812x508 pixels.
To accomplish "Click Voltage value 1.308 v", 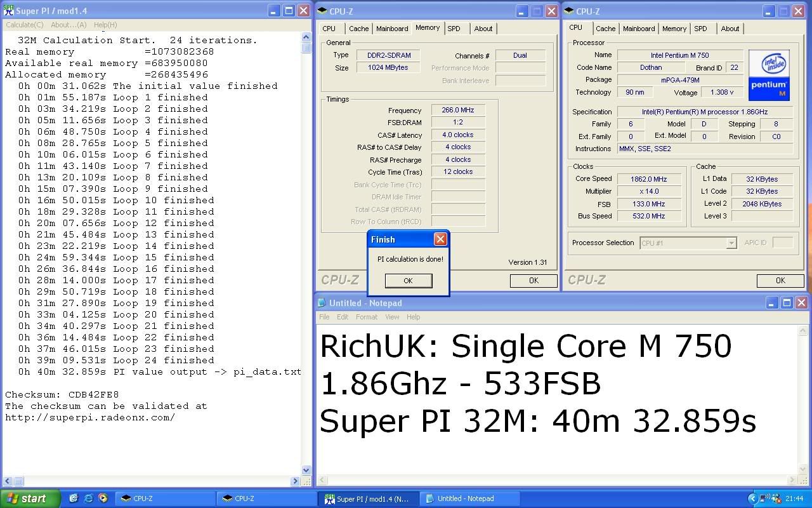I will [x=722, y=92].
